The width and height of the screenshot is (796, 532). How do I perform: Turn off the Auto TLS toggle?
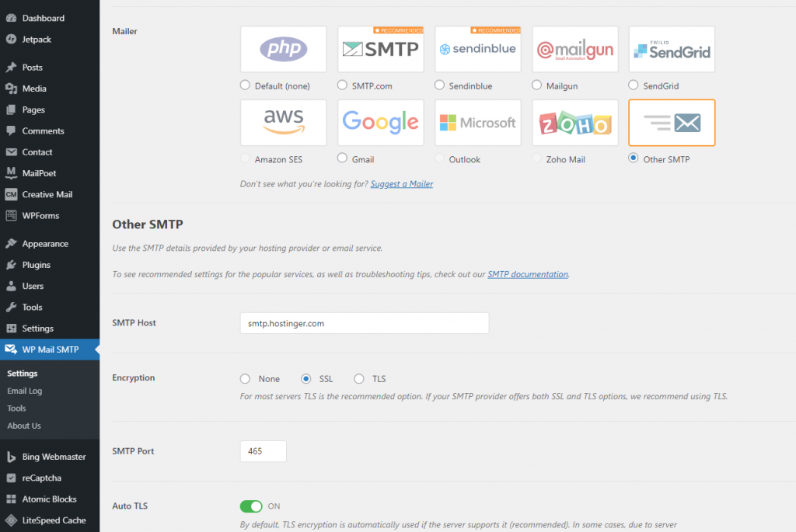click(x=251, y=506)
